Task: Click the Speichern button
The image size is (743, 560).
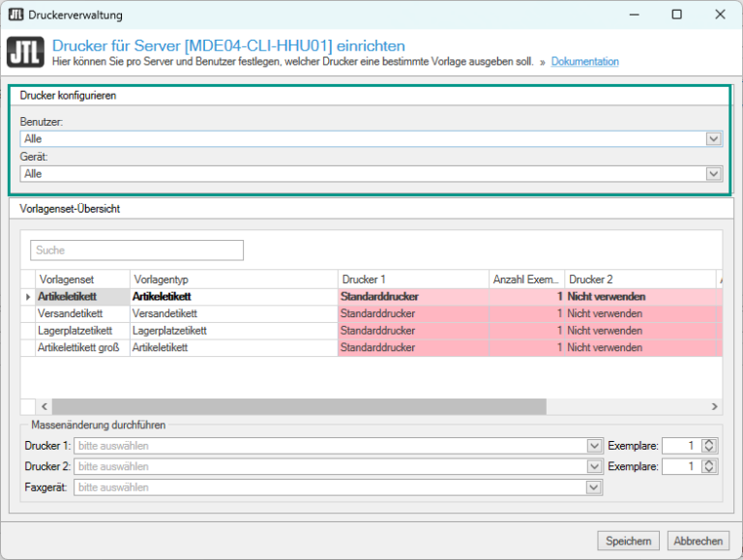Action: [x=629, y=541]
